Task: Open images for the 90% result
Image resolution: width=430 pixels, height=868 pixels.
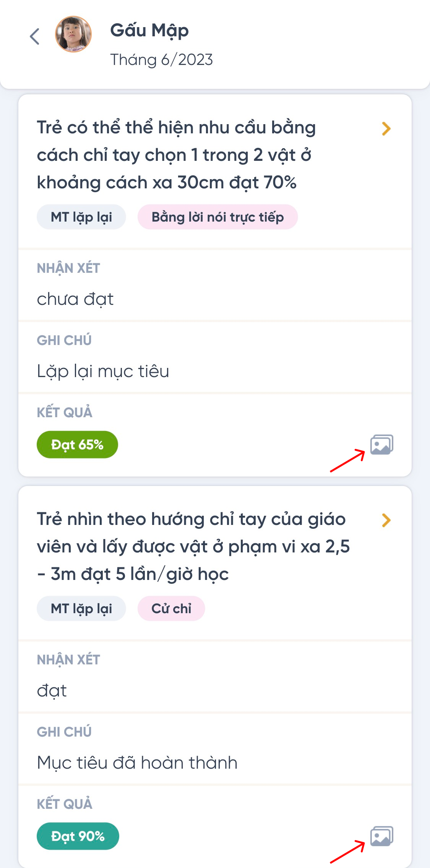Action: (x=381, y=836)
